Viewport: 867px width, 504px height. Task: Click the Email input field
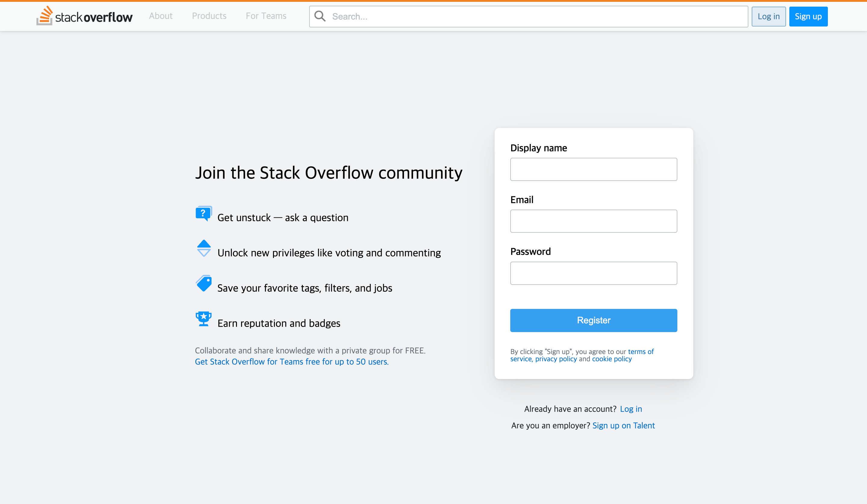pyautogui.click(x=593, y=221)
